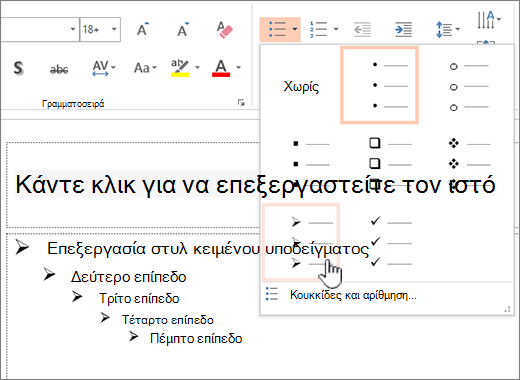Click the gallery resize grip handle
Image resolution: width=520 pixels, height=380 pixels.
coord(507,310)
